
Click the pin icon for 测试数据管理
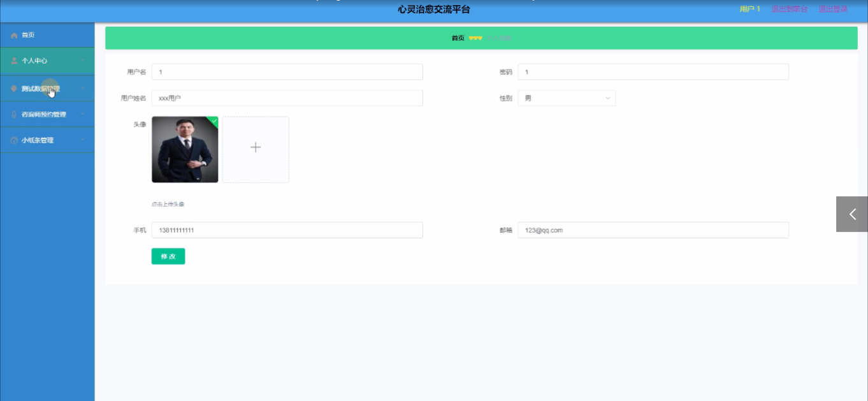tap(14, 89)
